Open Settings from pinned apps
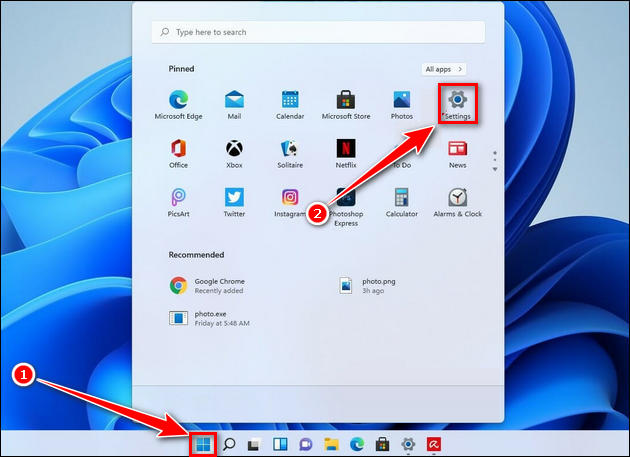The width and height of the screenshot is (630, 457). click(x=458, y=104)
